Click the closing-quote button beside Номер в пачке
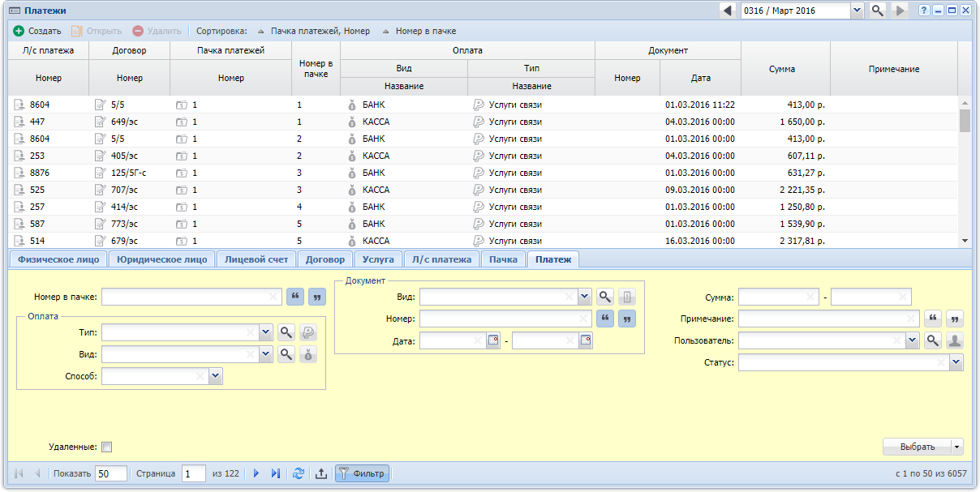Screen dimensions: 980x492 pyautogui.click(x=316, y=297)
